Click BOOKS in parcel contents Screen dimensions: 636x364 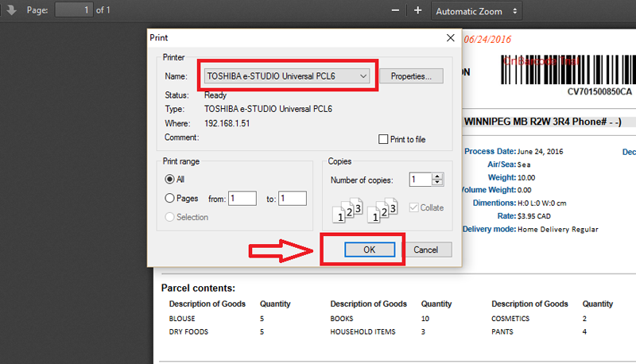(x=342, y=319)
